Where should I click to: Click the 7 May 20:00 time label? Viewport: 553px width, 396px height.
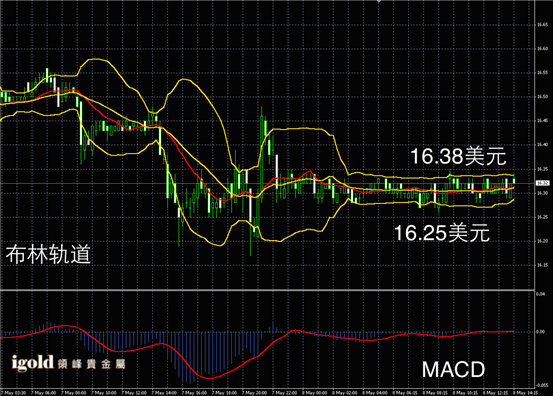pyautogui.click(x=254, y=392)
